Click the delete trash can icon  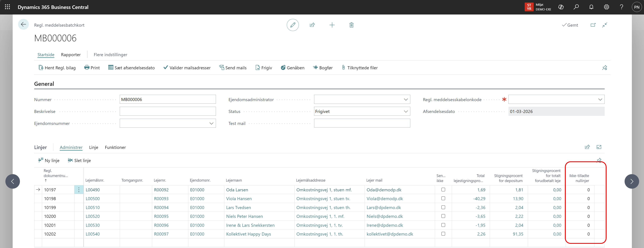pyautogui.click(x=351, y=25)
